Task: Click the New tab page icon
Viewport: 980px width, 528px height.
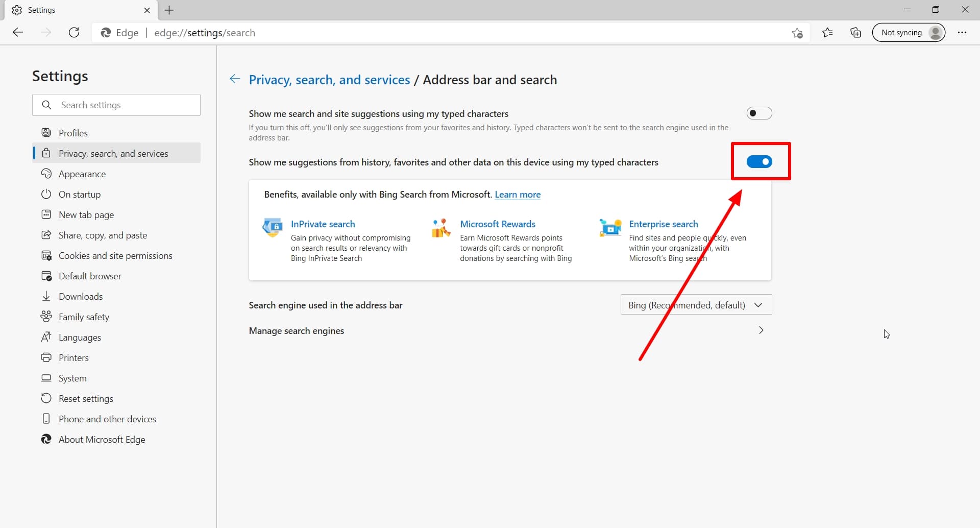Action: pyautogui.click(x=46, y=214)
